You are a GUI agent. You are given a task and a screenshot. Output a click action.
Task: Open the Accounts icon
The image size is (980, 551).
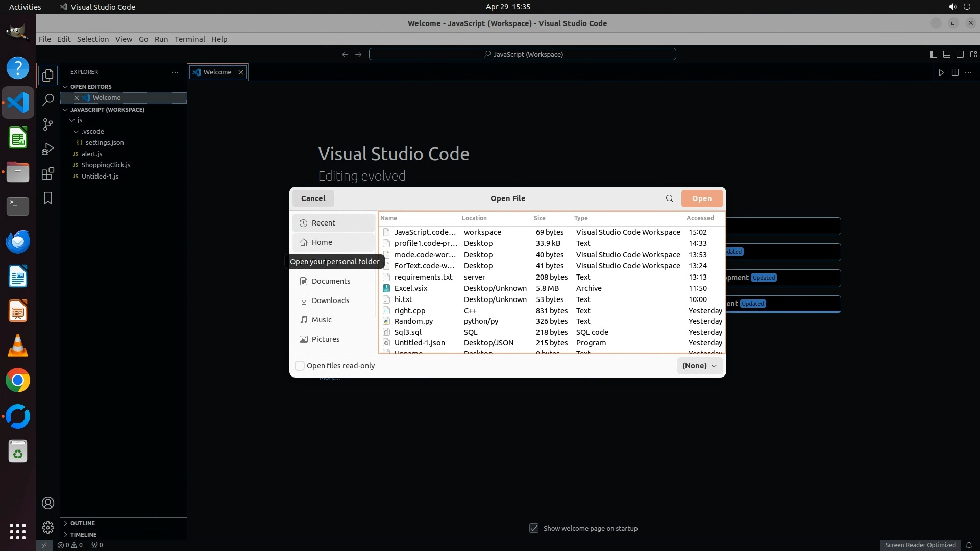tap(47, 503)
